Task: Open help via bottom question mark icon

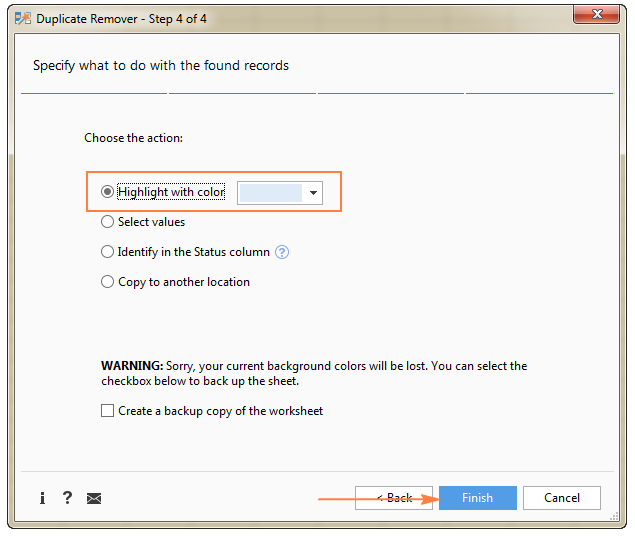Action: pos(67,498)
